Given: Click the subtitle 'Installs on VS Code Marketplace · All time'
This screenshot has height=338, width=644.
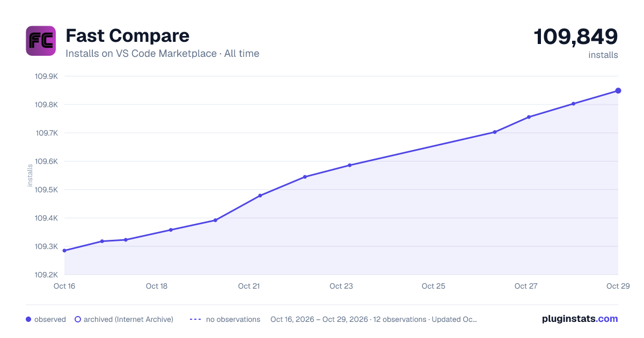Looking at the screenshot, I should (x=162, y=54).
